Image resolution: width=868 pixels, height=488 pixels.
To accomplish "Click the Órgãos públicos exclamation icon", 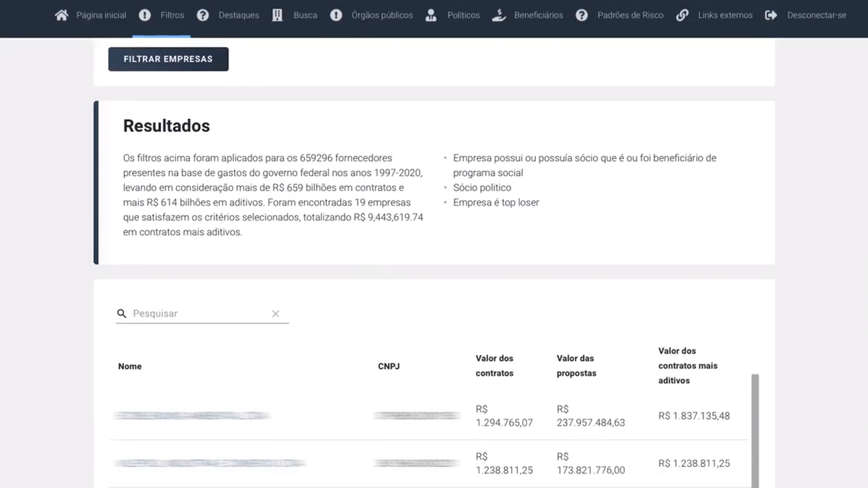I will point(336,15).
